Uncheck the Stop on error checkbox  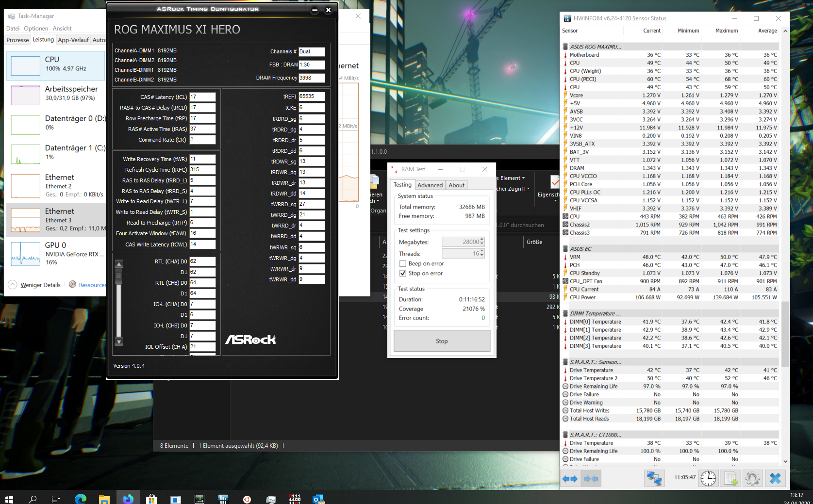click(x=402, y=273)
